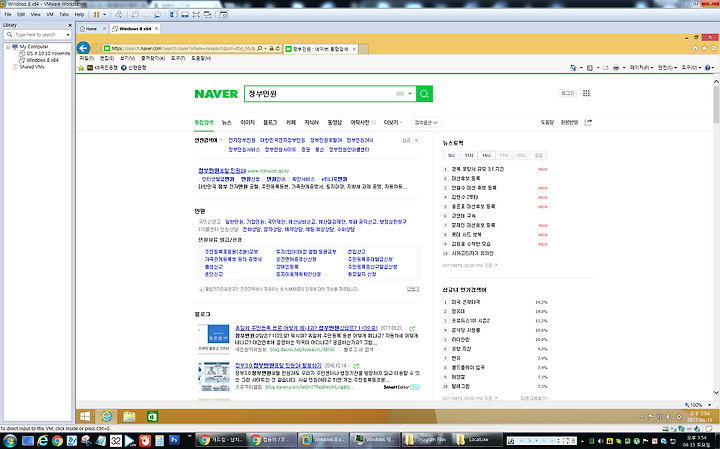Open the Photoshop icon on the host taskbar
Screen dimensions: 720x449
click(x=174, y=440)
